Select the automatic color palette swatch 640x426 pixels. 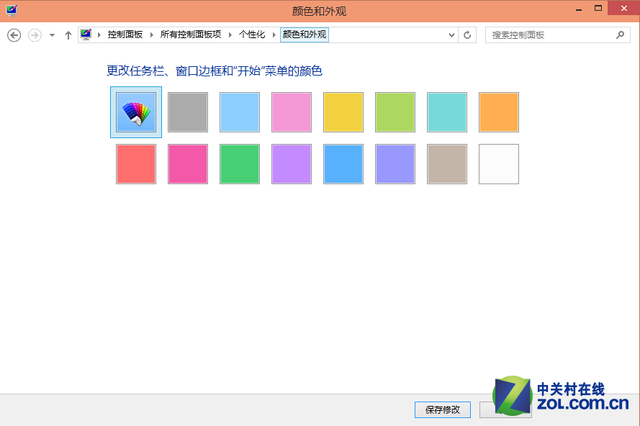[135, 112]
